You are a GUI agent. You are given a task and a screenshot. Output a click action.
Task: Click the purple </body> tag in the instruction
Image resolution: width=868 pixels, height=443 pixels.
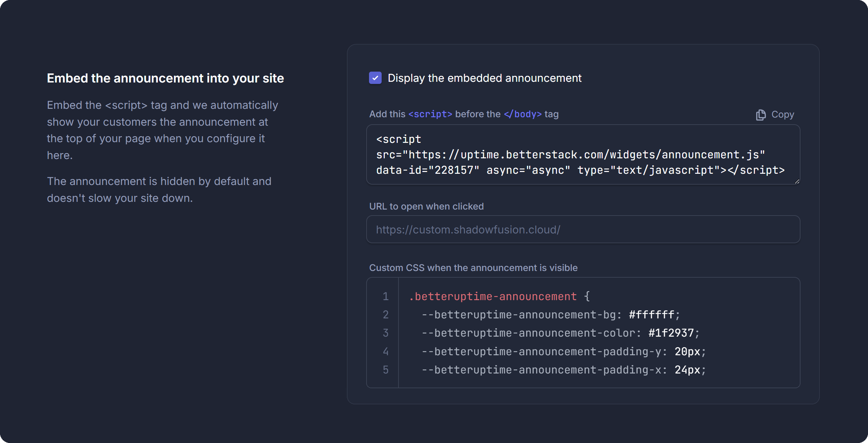click(x=523, y=114)
